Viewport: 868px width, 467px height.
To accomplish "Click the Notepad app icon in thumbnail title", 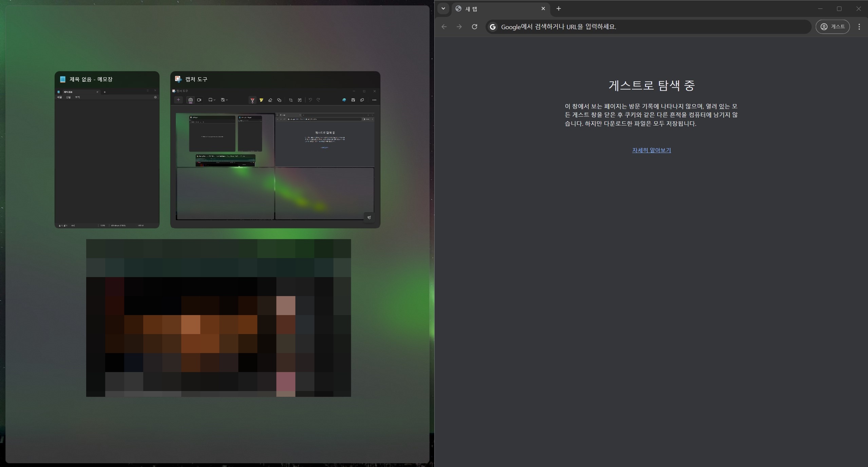I will pos(62,79).
